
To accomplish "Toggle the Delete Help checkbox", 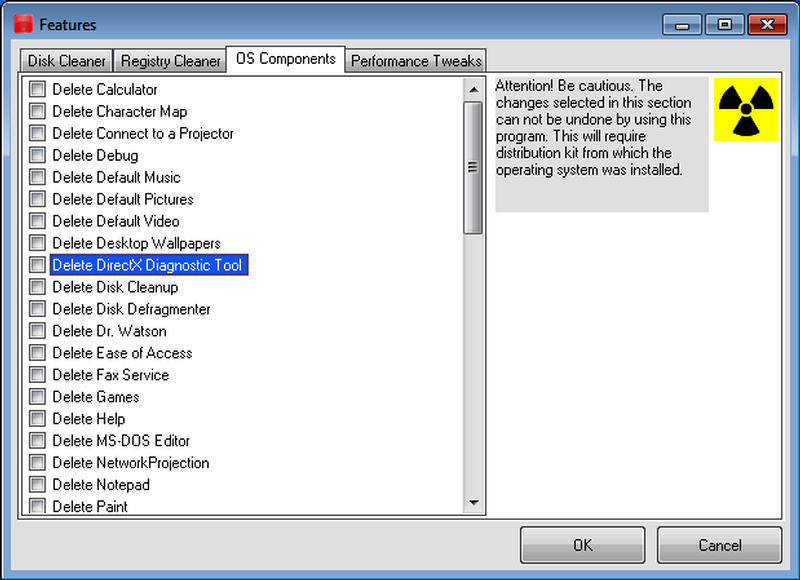I will click(x=36, y=419).
